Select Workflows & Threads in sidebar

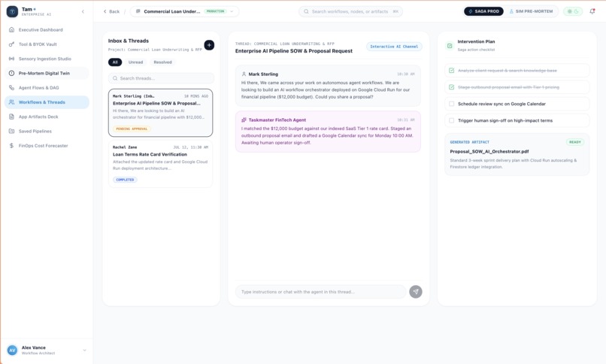click(x=47, y=102)
